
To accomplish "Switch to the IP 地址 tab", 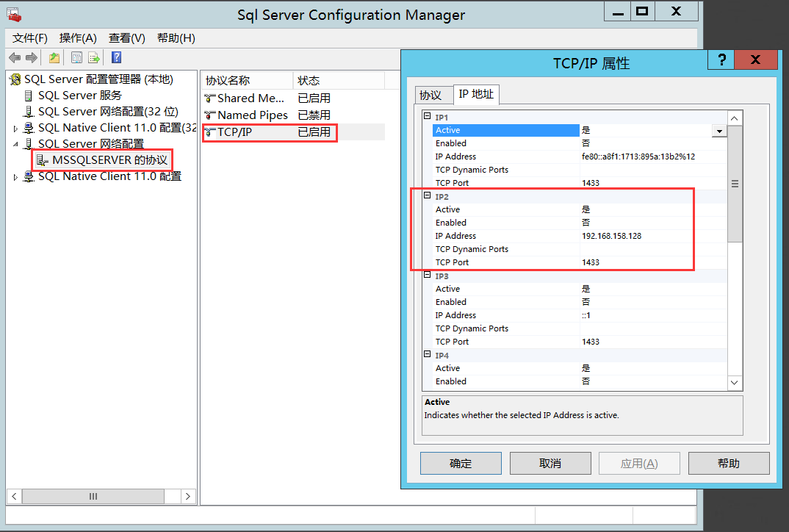I will point(476,94).
